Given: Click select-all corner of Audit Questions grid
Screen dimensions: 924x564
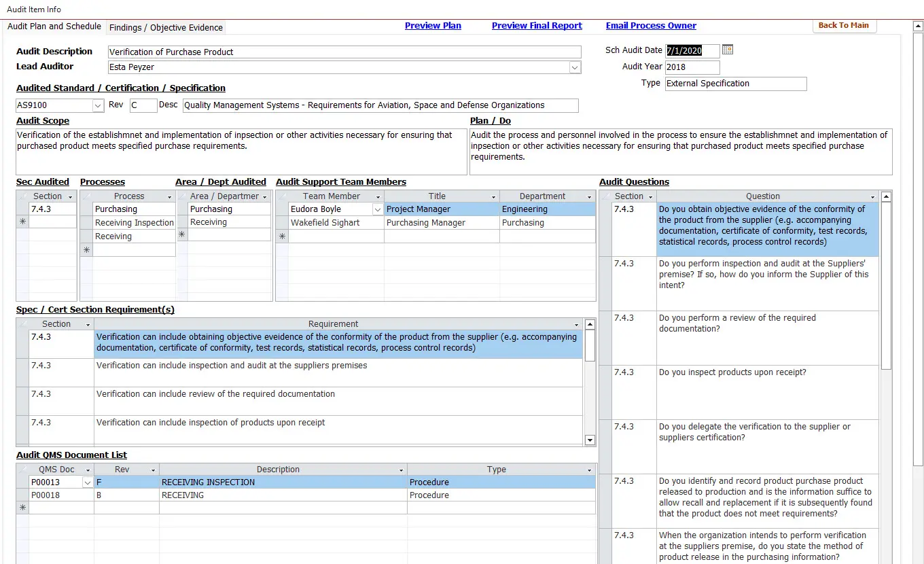Looking at the screenshot, I should pos(605,196).
